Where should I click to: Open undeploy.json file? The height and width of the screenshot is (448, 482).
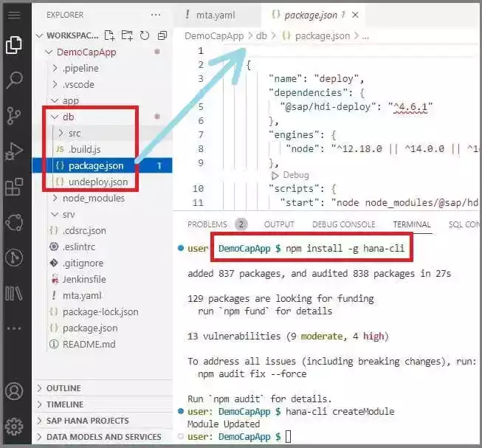point(98,182)
